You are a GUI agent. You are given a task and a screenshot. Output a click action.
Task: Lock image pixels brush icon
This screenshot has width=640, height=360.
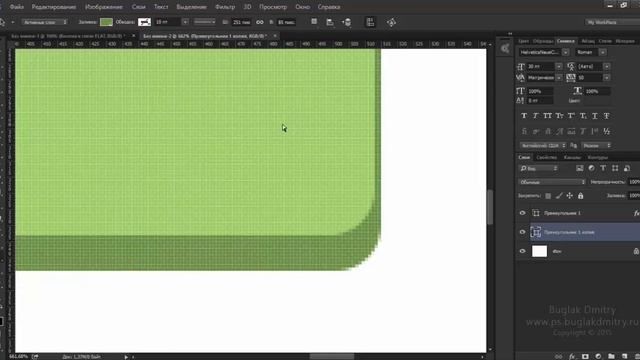559,196
